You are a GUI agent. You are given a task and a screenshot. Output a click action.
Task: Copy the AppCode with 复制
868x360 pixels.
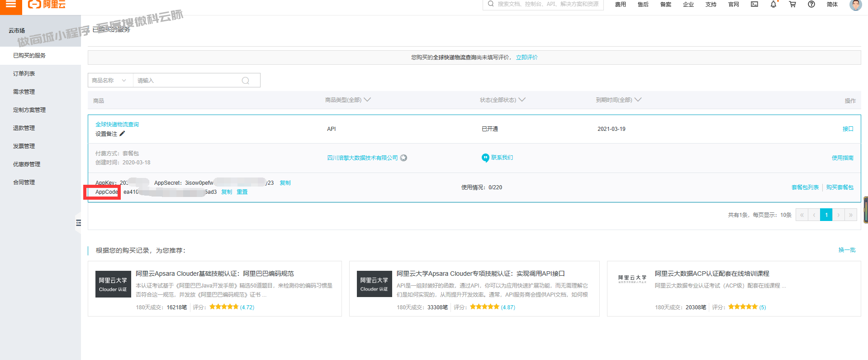pyautogui.click(x=227, y=192)
